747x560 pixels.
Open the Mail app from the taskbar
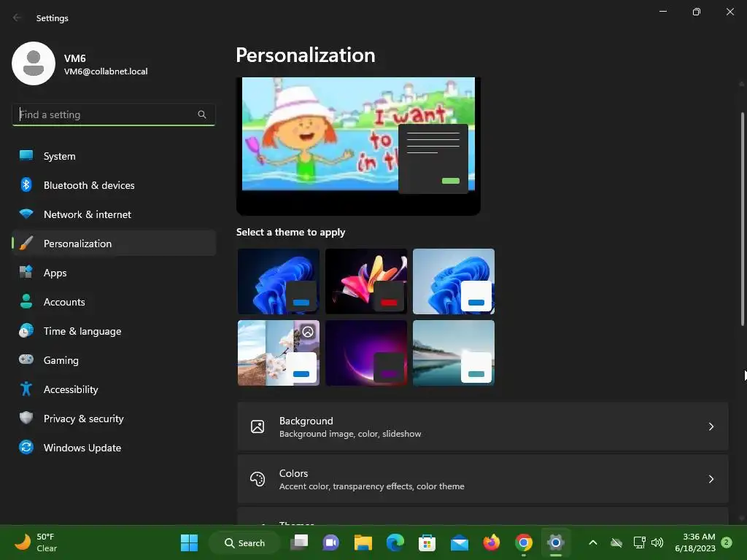[x=460, y=542]
